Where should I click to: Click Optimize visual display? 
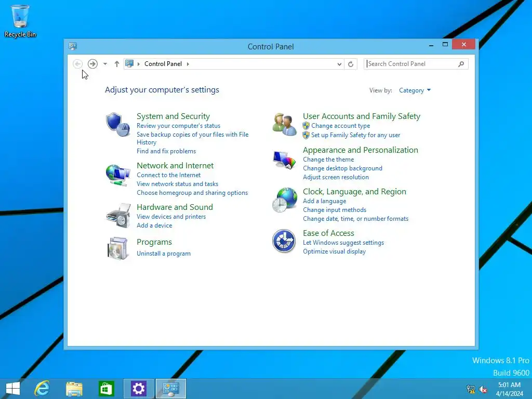(x=334, y=251)
